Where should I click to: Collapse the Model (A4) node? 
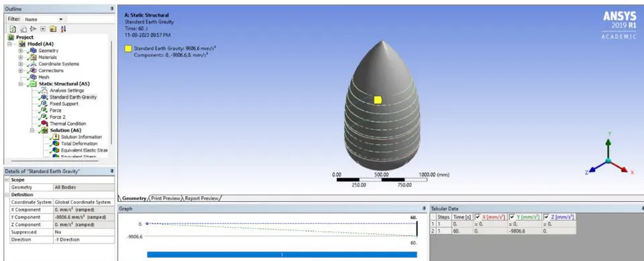(9, 44)
